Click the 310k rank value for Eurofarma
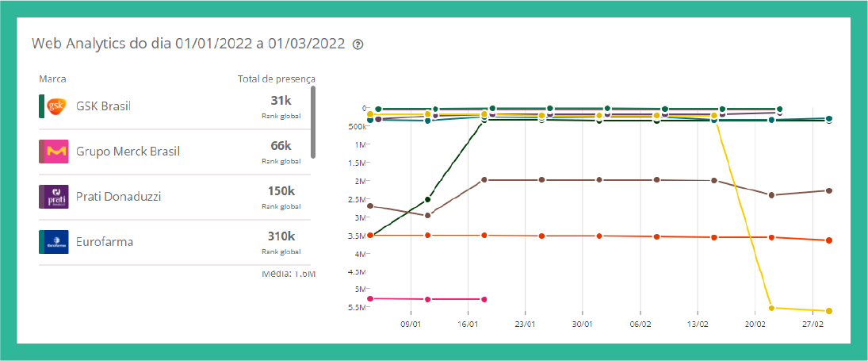Viewport: 868px width, 361px height. (x=281, y=236)
